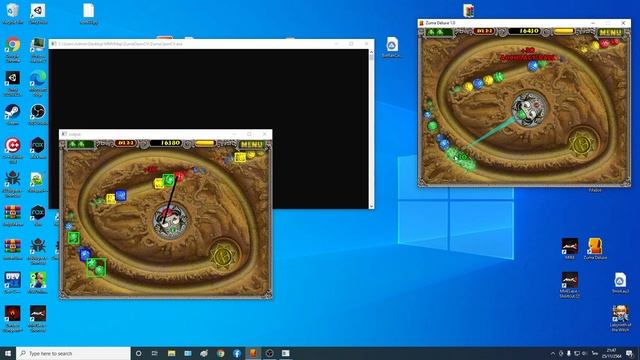Open Chrome from the taskbar
The image size is (640, 360).
click(x=220, y=353)
